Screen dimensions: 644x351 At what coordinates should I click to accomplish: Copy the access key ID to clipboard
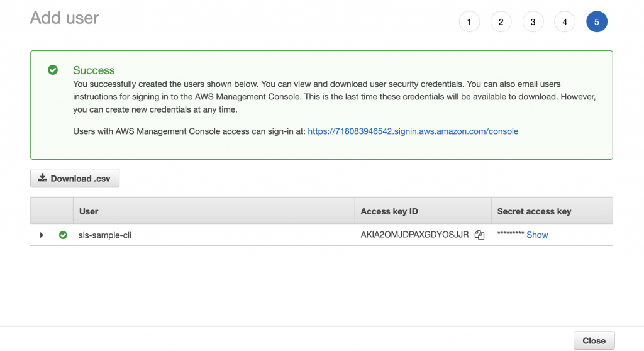pyautogui.click(x=479, y=235)
